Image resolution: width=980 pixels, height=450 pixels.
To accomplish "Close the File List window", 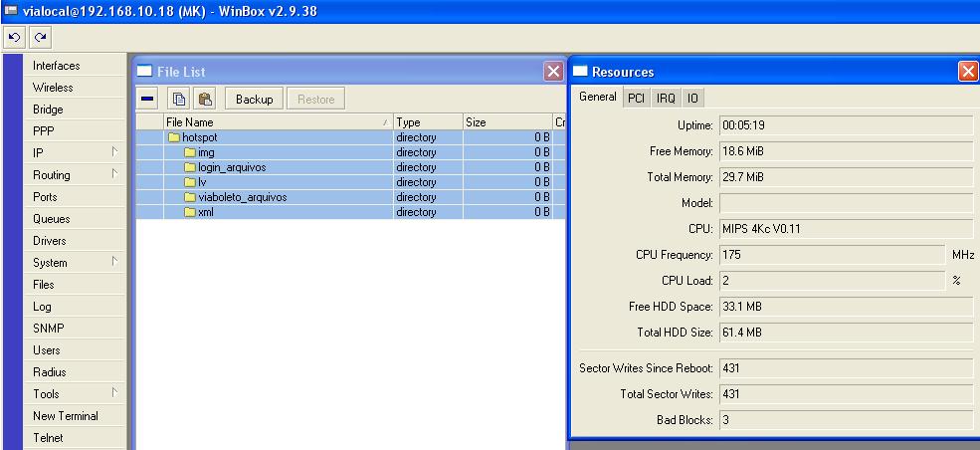I will tap(553, 72).
